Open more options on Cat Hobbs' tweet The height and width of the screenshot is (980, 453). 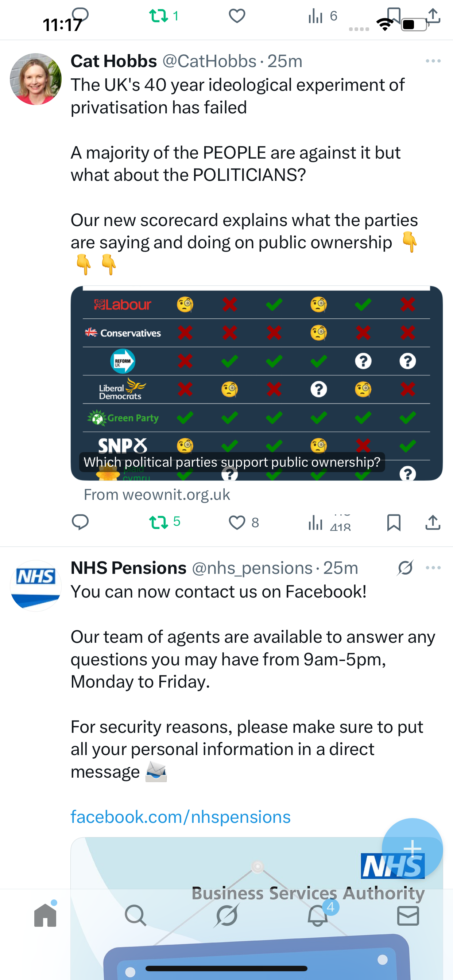[x=433, y=61]
